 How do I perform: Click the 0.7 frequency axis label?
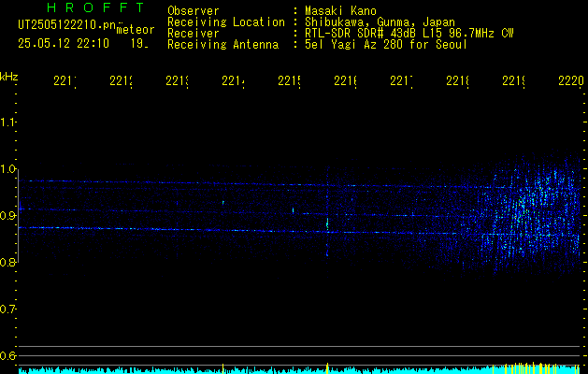tap(7, 309)
